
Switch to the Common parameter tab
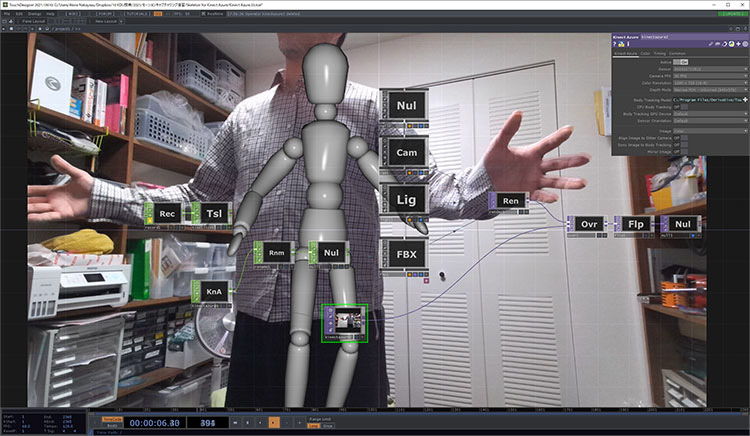tap(677, 54)
